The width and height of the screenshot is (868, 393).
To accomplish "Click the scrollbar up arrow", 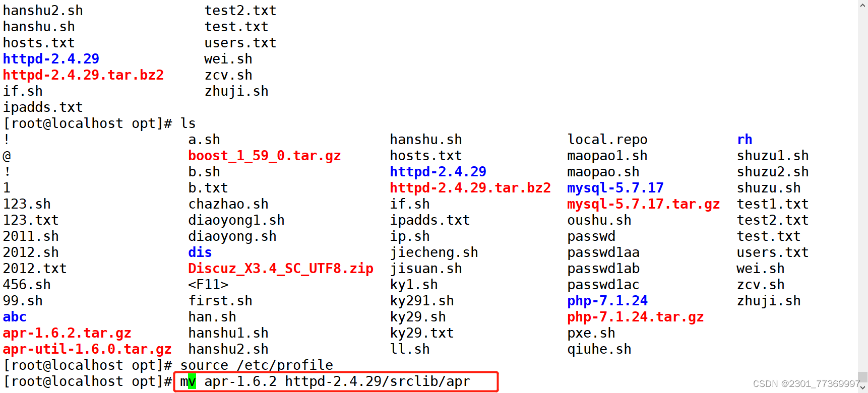I will coord(863,4).
